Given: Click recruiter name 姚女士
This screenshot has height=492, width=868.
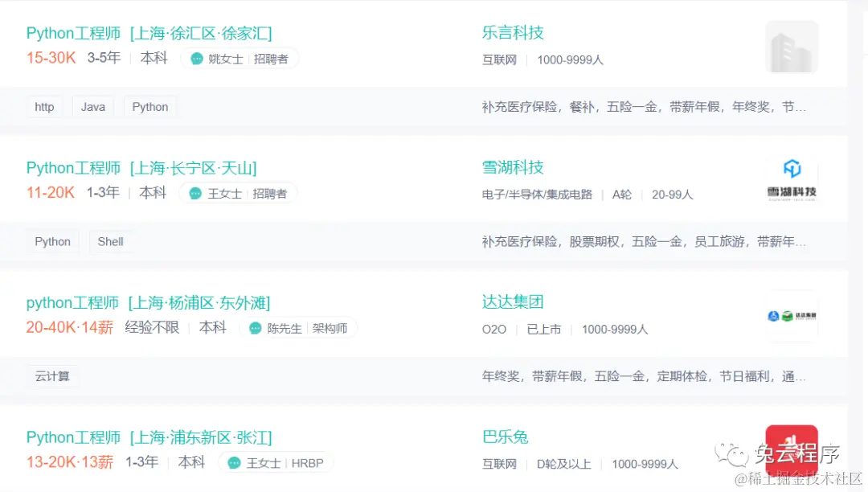Looking at the screenshot, I should [x=226, y=59].
